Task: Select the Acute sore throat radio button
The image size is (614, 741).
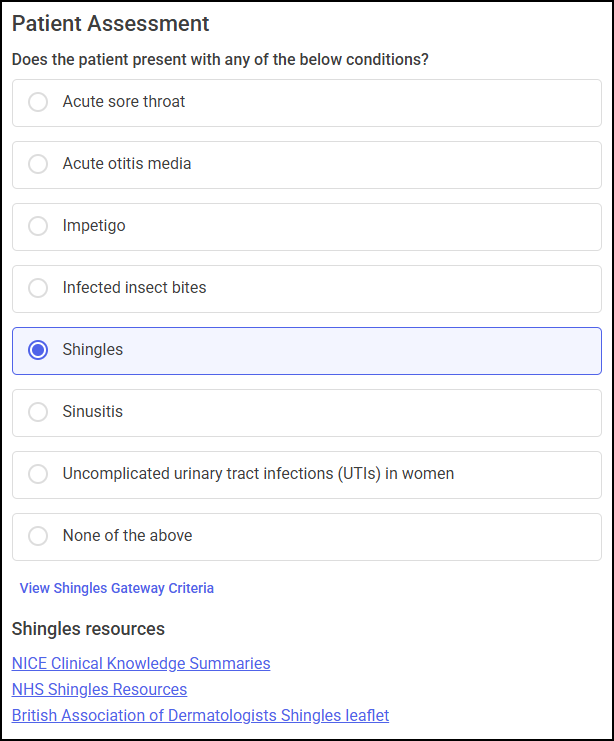Action: click(38, 102)
